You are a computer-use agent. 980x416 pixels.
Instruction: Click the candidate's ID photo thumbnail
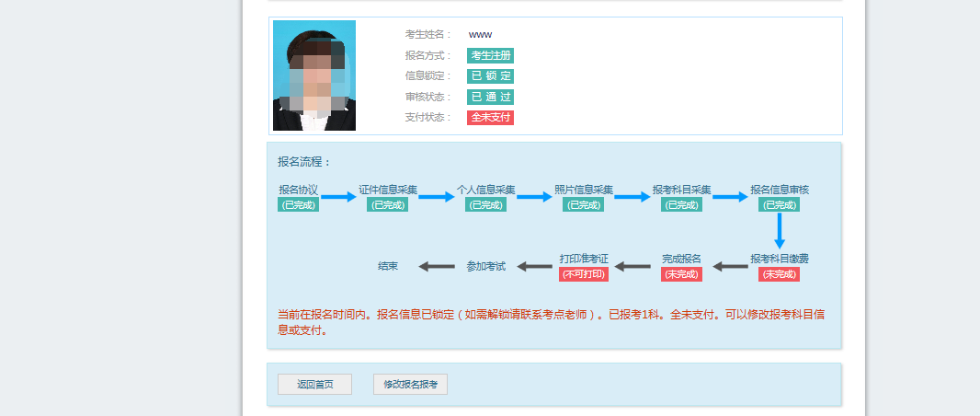313,75
